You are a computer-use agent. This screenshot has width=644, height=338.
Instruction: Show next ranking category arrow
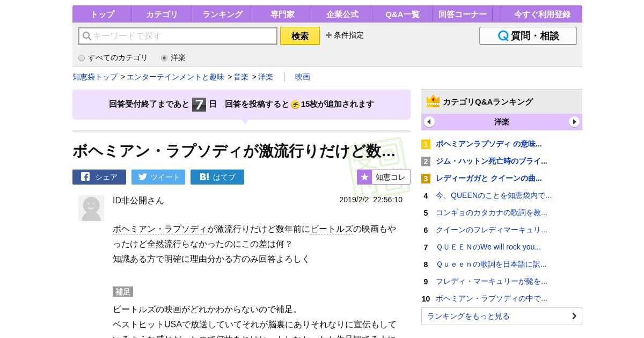pyautogui.click(x=574, y=122)
